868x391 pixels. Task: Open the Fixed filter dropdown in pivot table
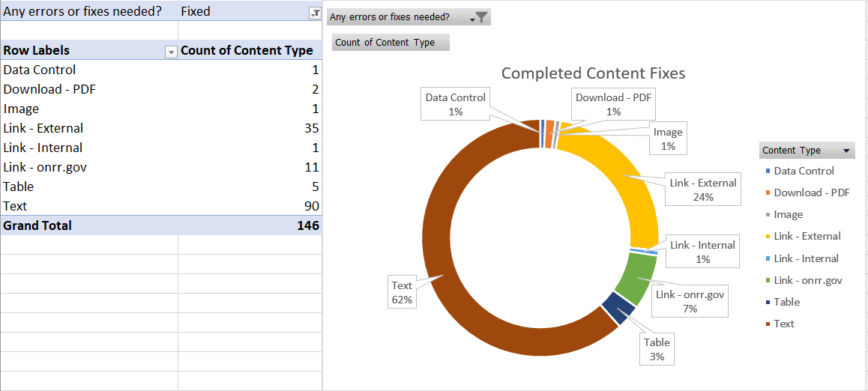pyautogui.click(x=314, y=13)
